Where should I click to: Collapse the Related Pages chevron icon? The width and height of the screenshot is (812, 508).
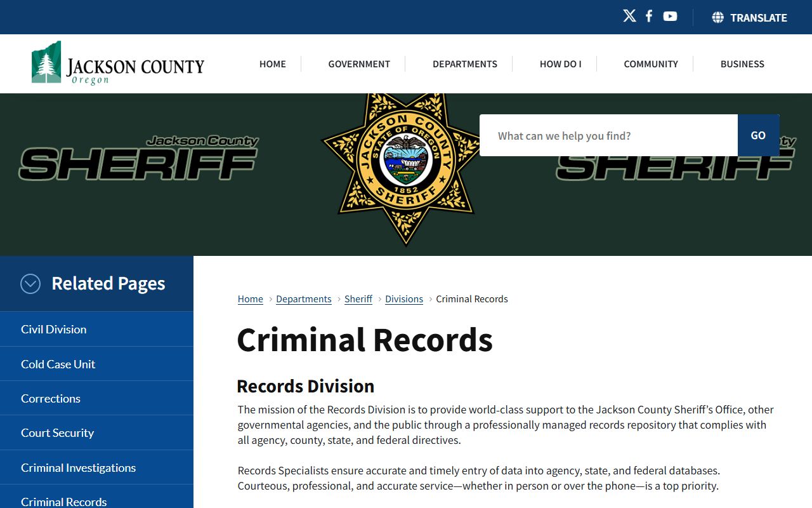(x=30, y=283)
